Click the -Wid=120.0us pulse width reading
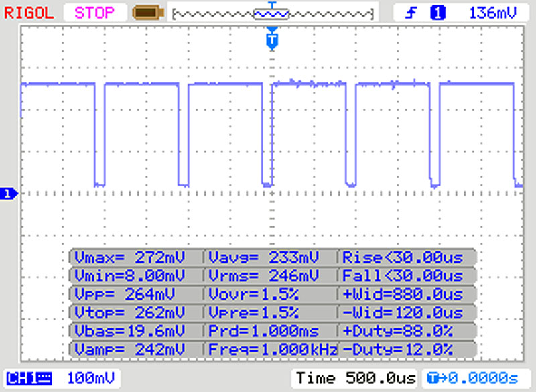536x392 pixels. [x=403, y=313]
